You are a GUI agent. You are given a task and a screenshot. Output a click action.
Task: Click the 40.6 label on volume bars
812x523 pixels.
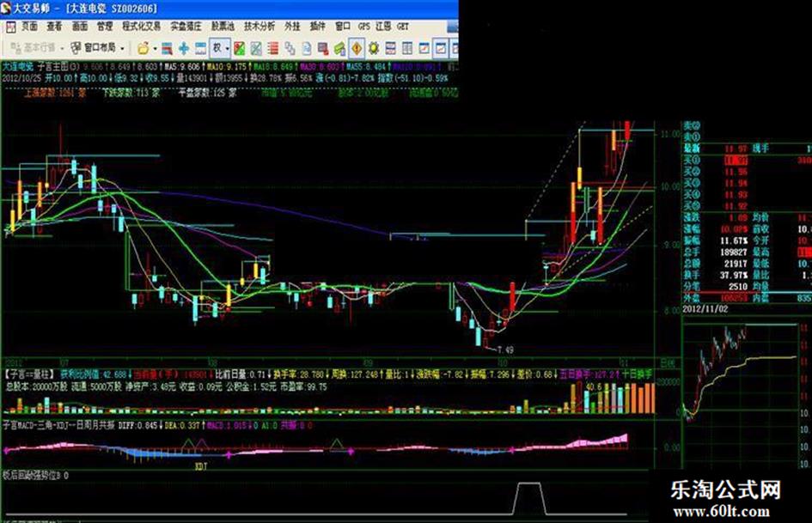coord(594,386)
